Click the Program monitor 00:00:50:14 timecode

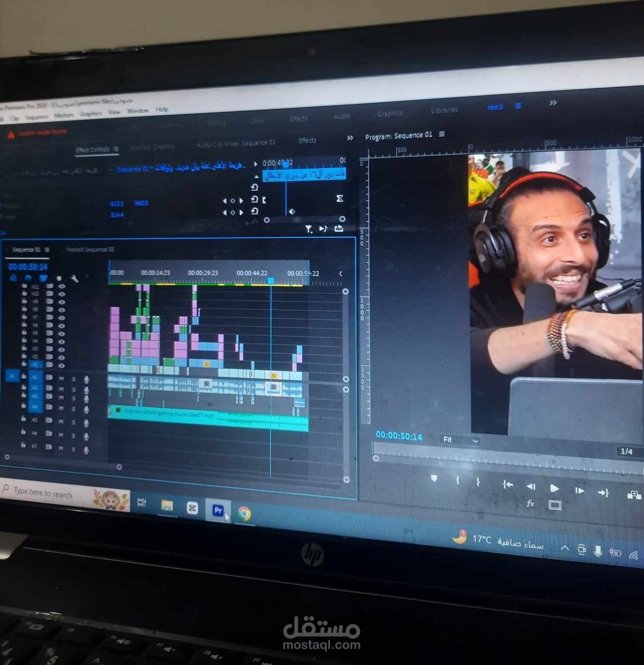pos(399,436)
